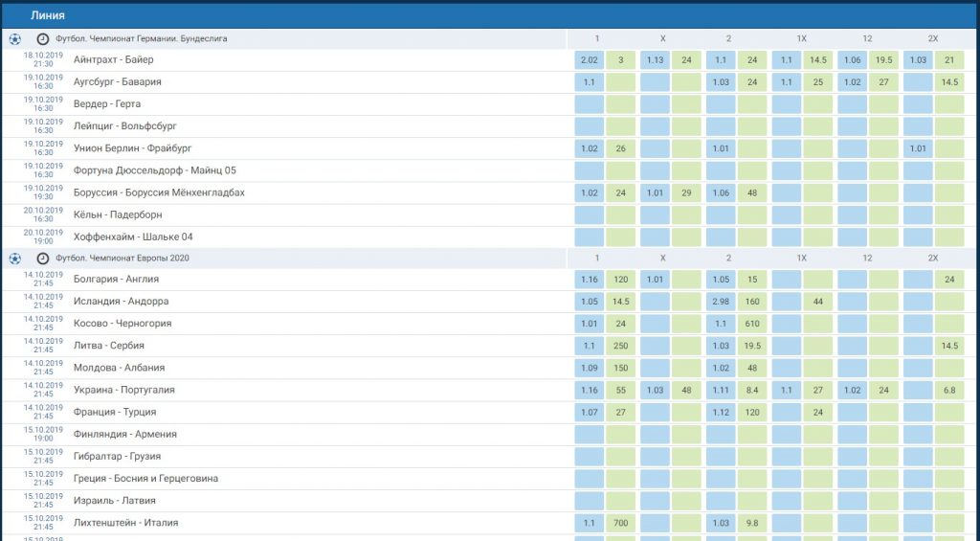This screenshot has width=980, height=541.
Task: Select the 26 odds for Унион Берлин - Фрайбург
Action: [x=620, y=148]
